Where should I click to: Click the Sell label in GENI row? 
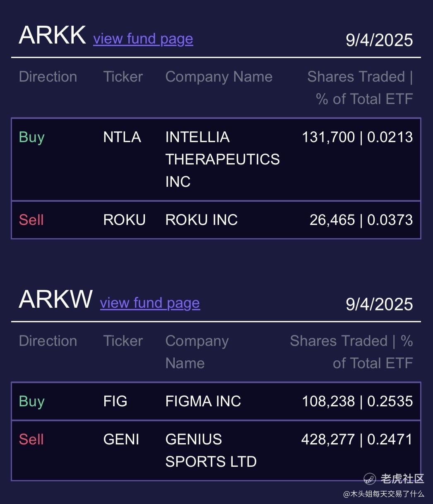click(31, 439)
